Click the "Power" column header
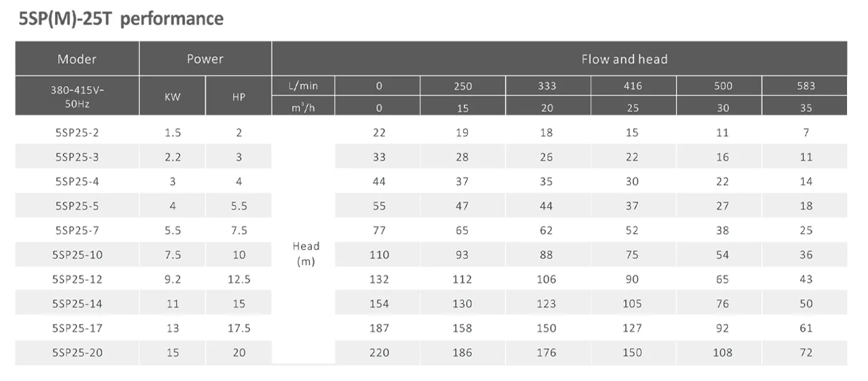 tap(205, 59)
